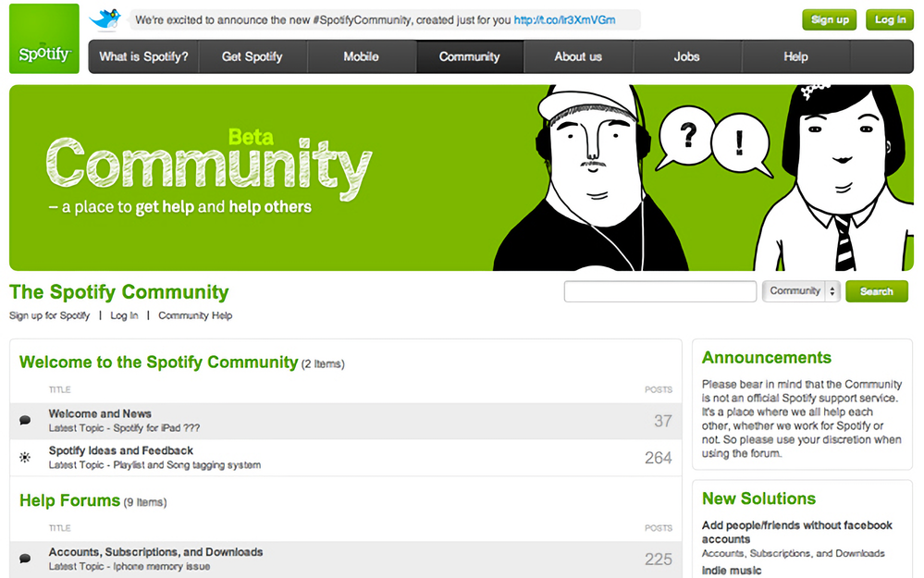924x578 pixels.
Task: Open sidebar Accounts, Subscriptions, and Downloads link
Action: (794, 553)
